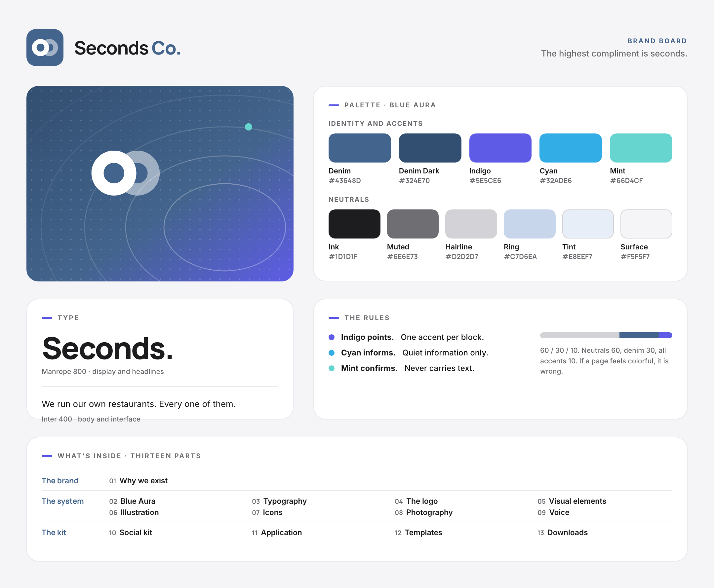Click the mint bullet beside Mint confirms
714x588 pixels.
[332, 369]
